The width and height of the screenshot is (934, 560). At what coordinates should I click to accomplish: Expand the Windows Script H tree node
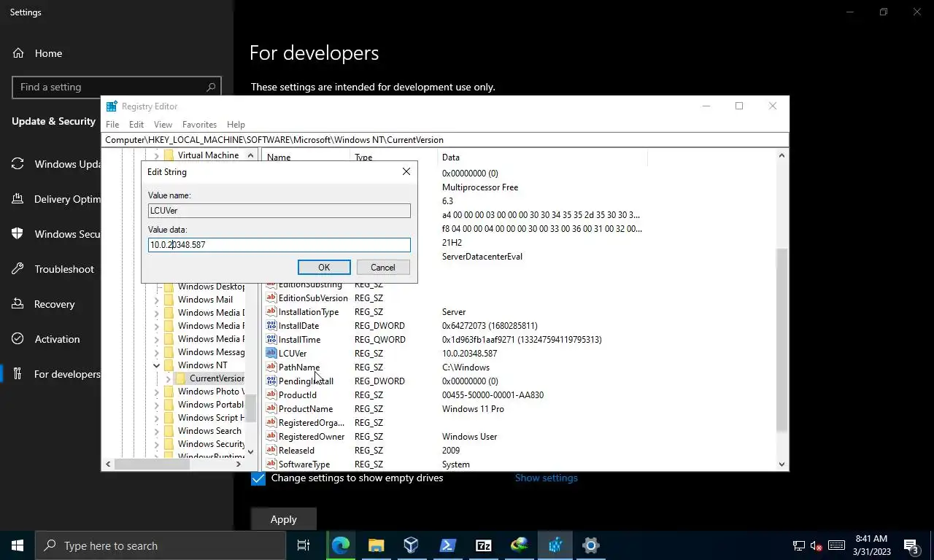click(x=156, y=418)
